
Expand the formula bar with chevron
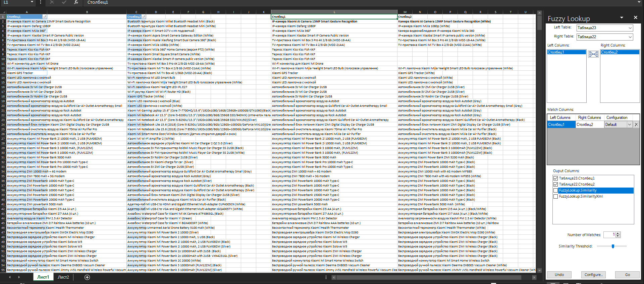coord(639,2)
